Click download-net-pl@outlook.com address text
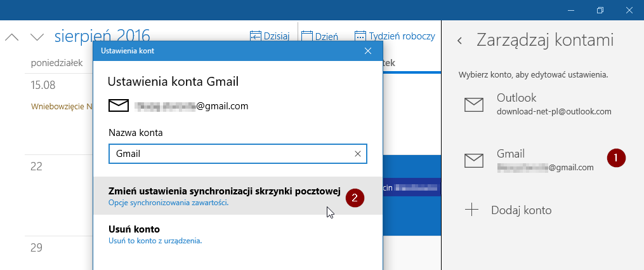The height and width of the screenshot is (270, 644). (554, 111)
